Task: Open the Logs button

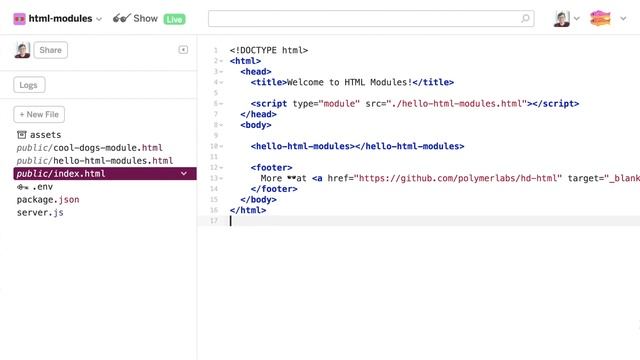Action: 29,85
